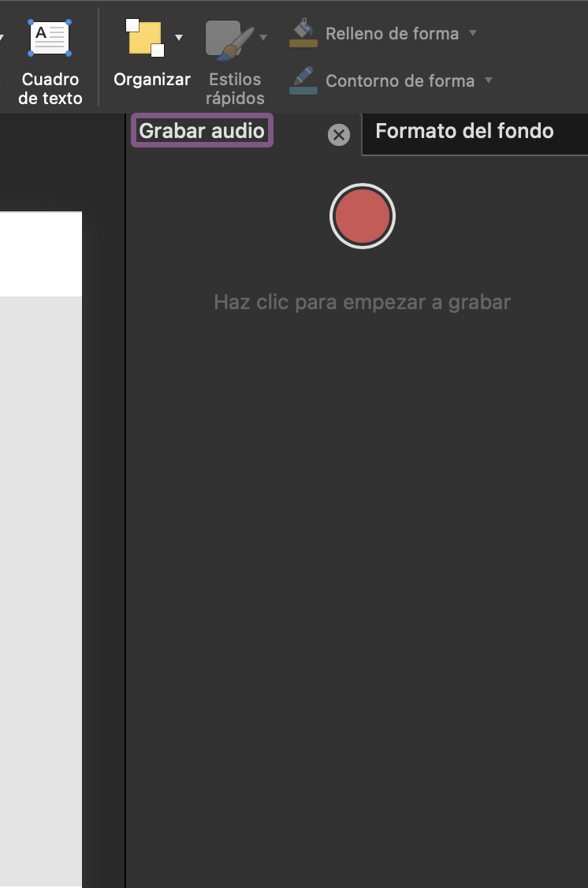
Task: Click the Relleno de forma label
Action: 393,33
